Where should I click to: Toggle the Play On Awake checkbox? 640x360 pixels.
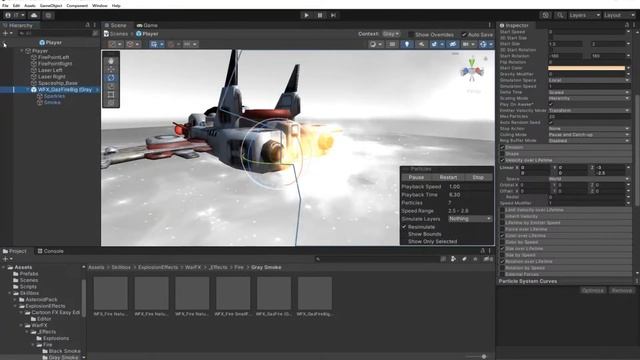coord(551,104)
